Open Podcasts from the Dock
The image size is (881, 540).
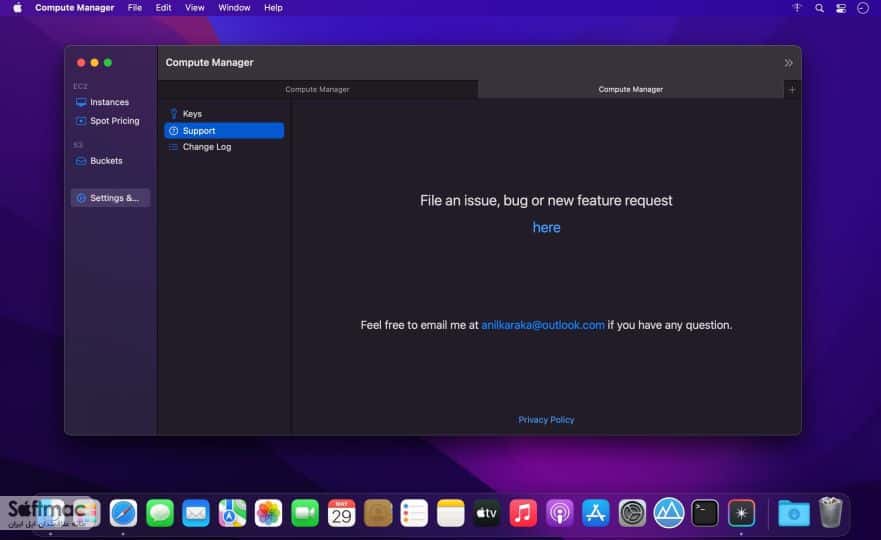pos(560,513)
